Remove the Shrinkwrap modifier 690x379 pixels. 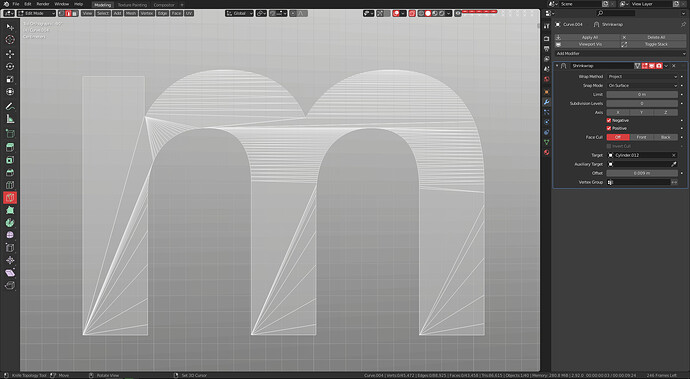tap(674, 66)
